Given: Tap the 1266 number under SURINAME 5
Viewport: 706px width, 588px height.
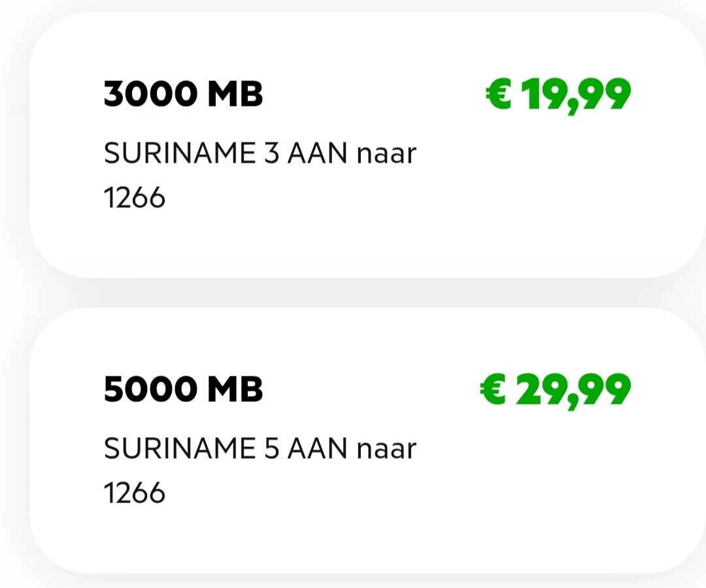Looking at the screenshot, I should (135, 493).
